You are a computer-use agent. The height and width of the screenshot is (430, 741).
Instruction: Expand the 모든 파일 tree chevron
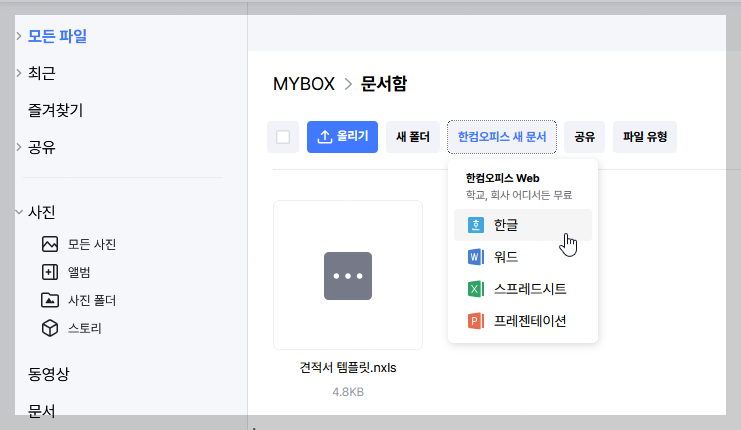(19, 36)
